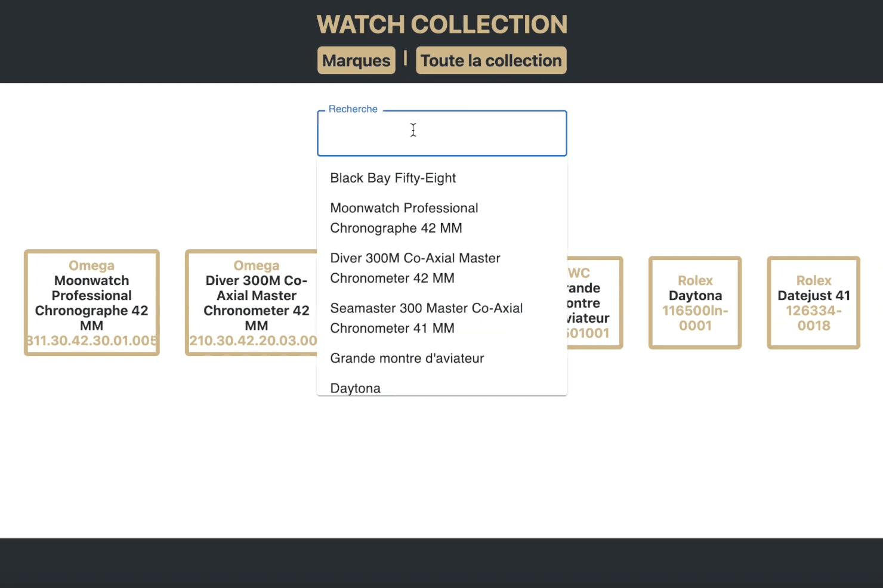
Task: Choose Grande montre d'aviateur suggestion
Action: [407, 358]
